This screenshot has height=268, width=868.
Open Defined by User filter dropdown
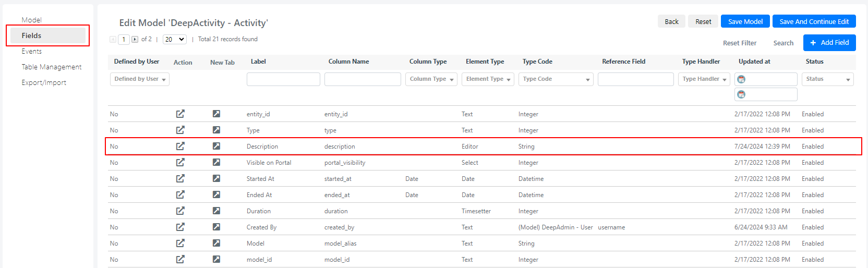(140, 79)
